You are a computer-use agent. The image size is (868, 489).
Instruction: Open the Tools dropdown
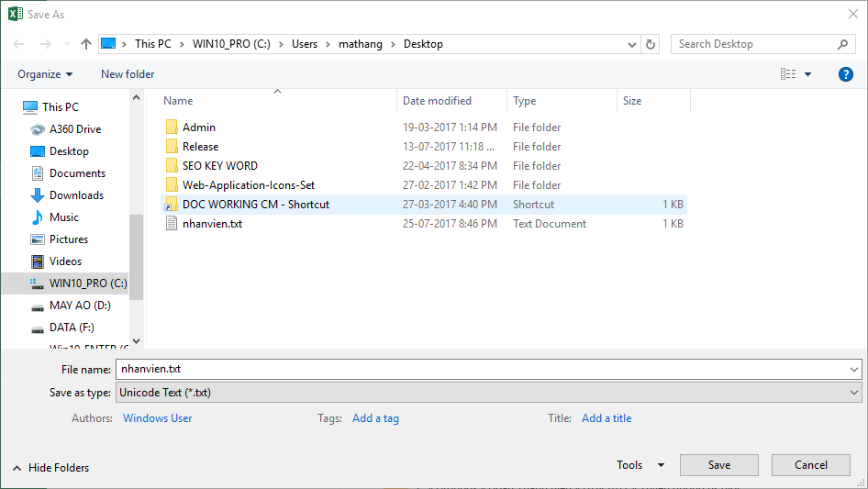pos(640,465)
